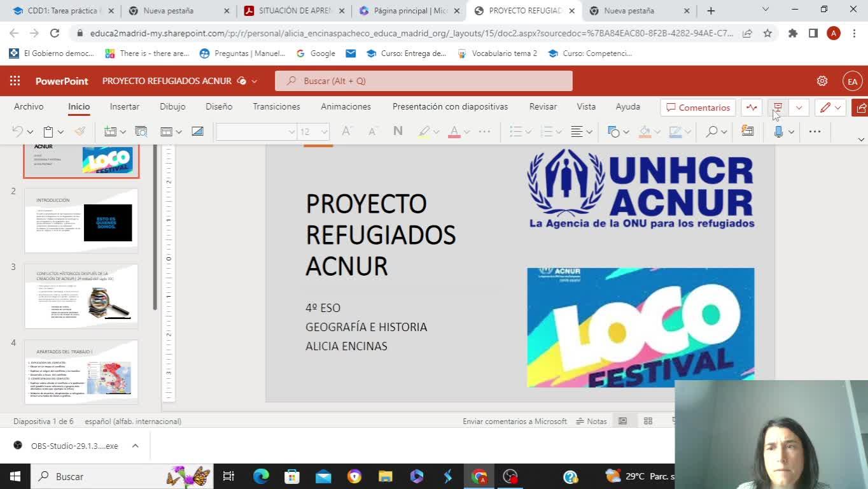Expand the ribbon collapse chevron
The height and width of the screenshot is (489, 868).
point(861,139)
